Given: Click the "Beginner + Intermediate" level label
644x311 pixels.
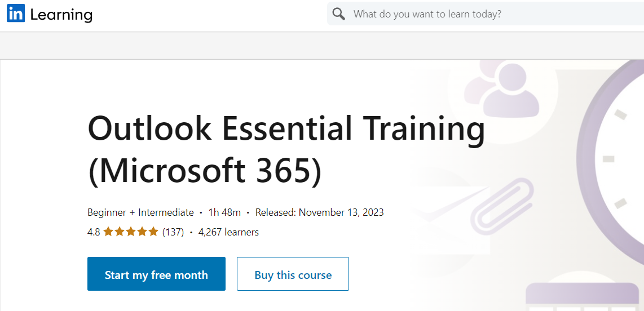Looking at the screenshot, I should [x=140, y=212].
